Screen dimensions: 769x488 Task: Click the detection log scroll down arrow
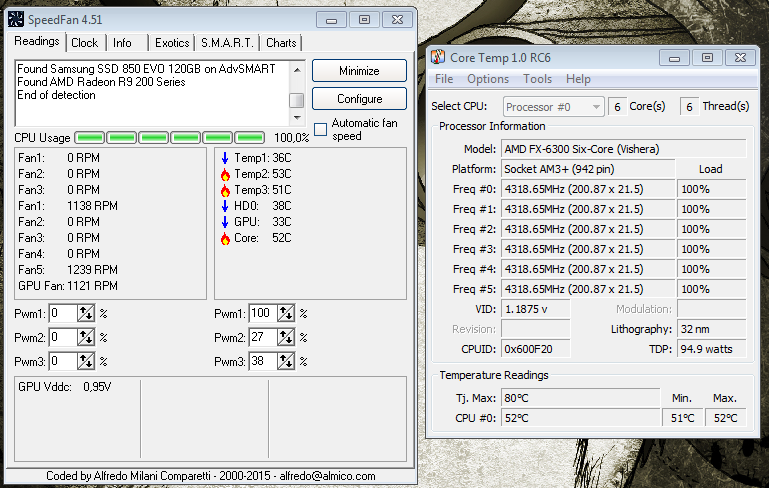pos(297,118)
